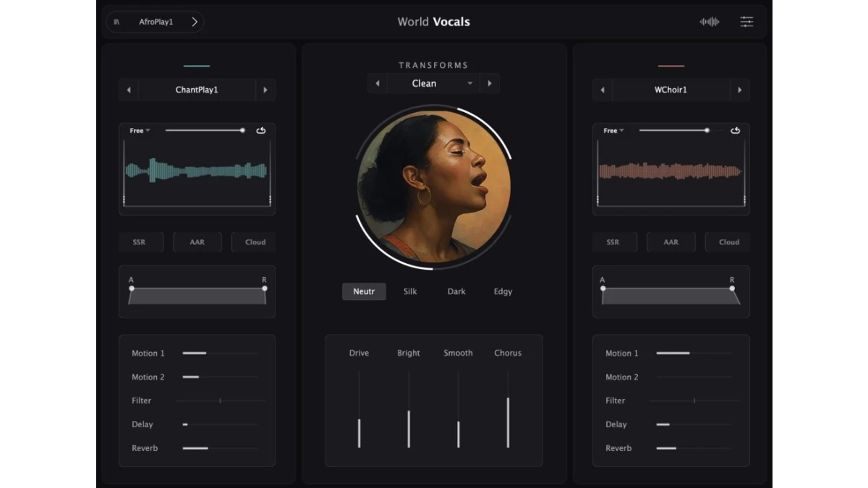This screenshot has height=488, width=868.
Task: Go to previous sample before ChantPlay1
Action: click(x=129, y=90)
